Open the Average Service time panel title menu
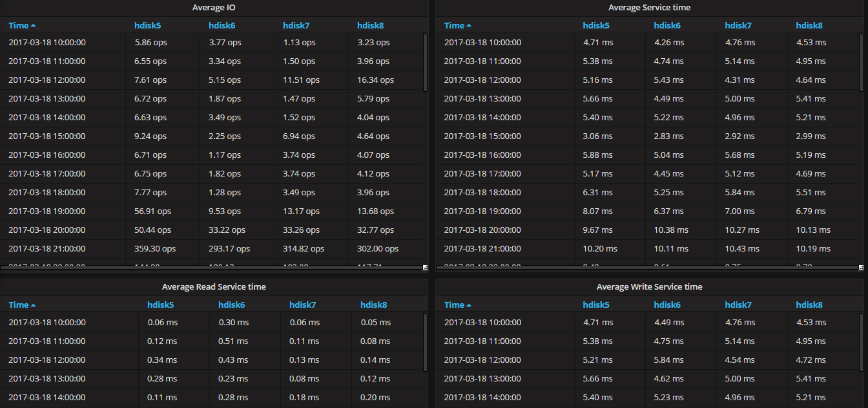This screenshot has height=408, width=868. tap(649, 8)
